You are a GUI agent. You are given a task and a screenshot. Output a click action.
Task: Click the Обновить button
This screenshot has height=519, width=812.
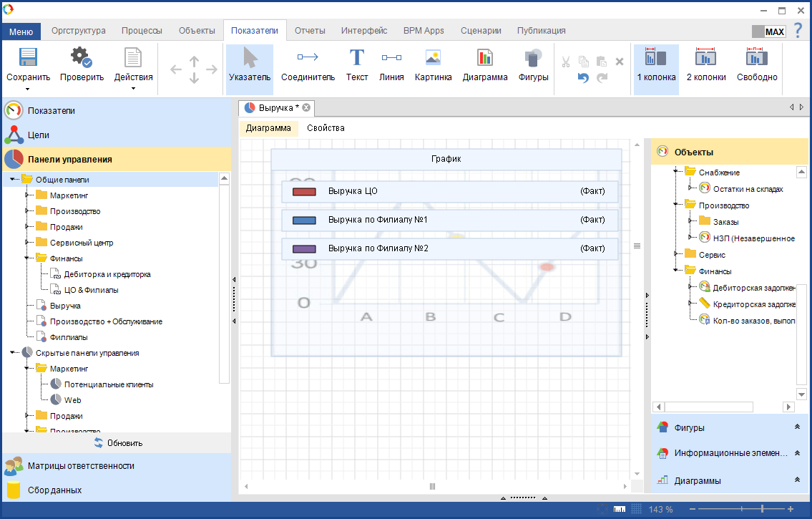118,443
